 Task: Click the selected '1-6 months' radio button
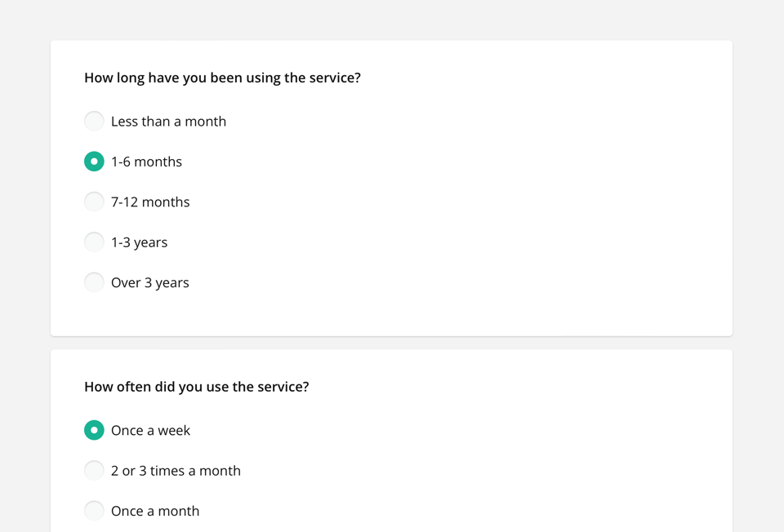(94, 162)
